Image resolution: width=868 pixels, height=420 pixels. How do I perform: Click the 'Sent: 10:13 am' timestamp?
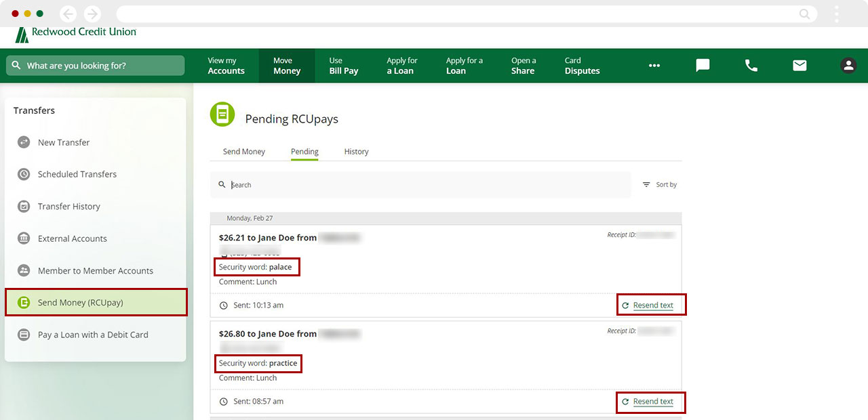258,306
